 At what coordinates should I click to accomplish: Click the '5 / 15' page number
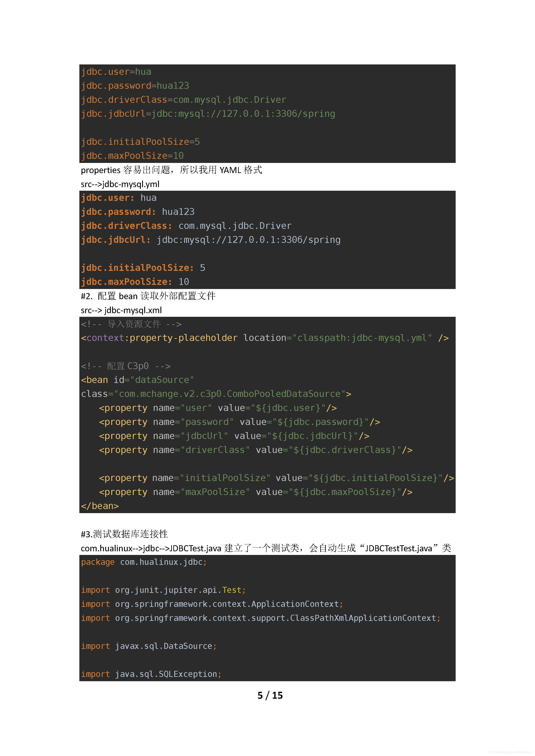point(270,695)
